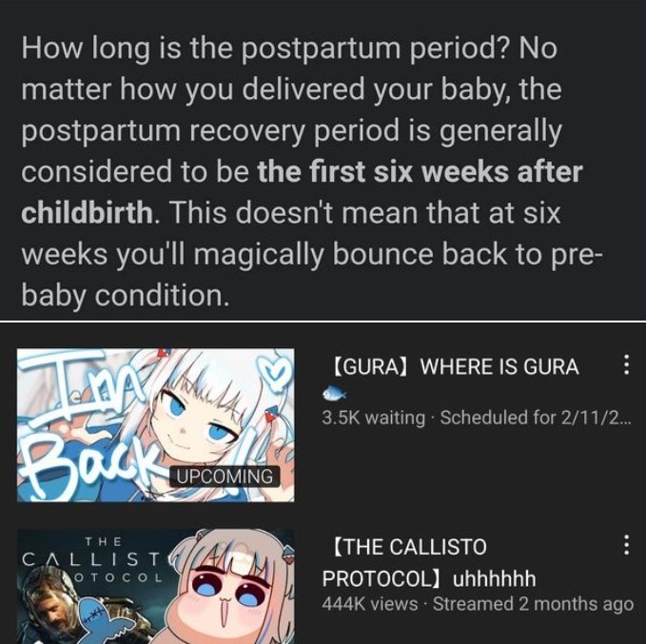Tap the bold word 'childbirth' in the snippet
This screenshot has width=646, height=644.
pyautogui.click(x=88, y=212)
